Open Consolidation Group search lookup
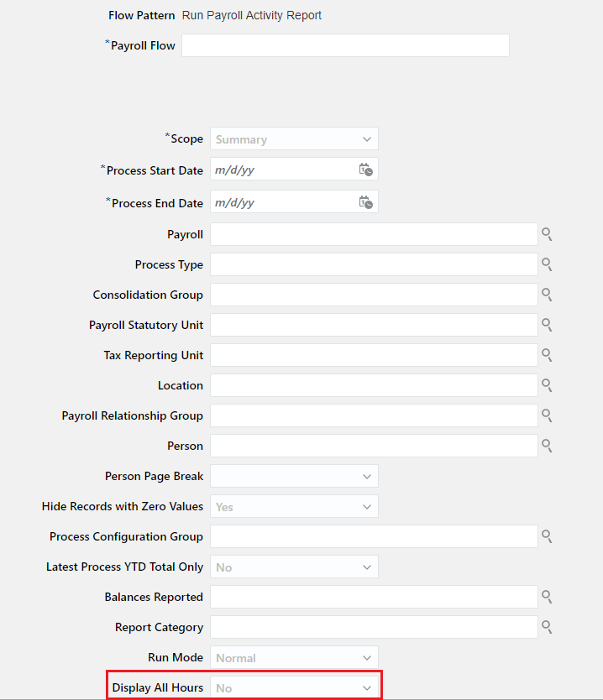This screenshot has height=700, width=603. 546,295
